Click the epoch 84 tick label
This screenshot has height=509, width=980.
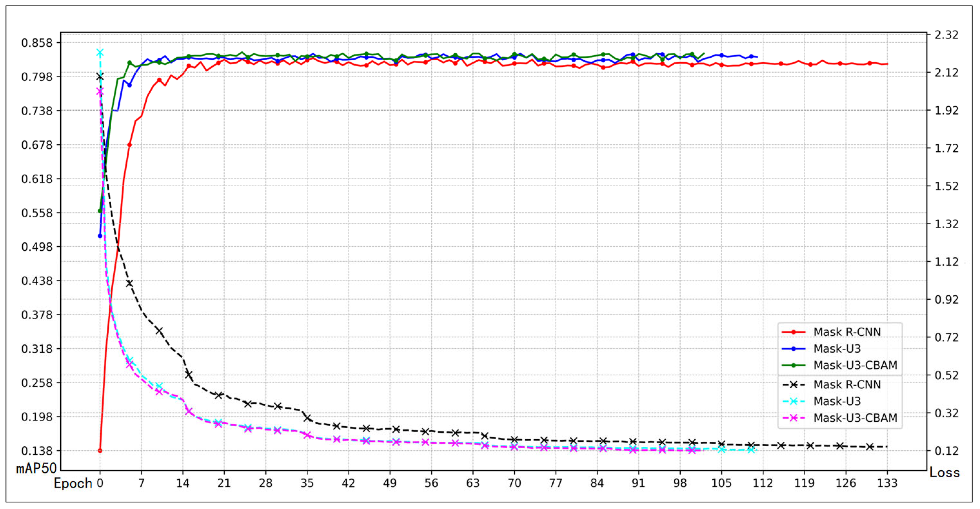(x=597, y=483)
